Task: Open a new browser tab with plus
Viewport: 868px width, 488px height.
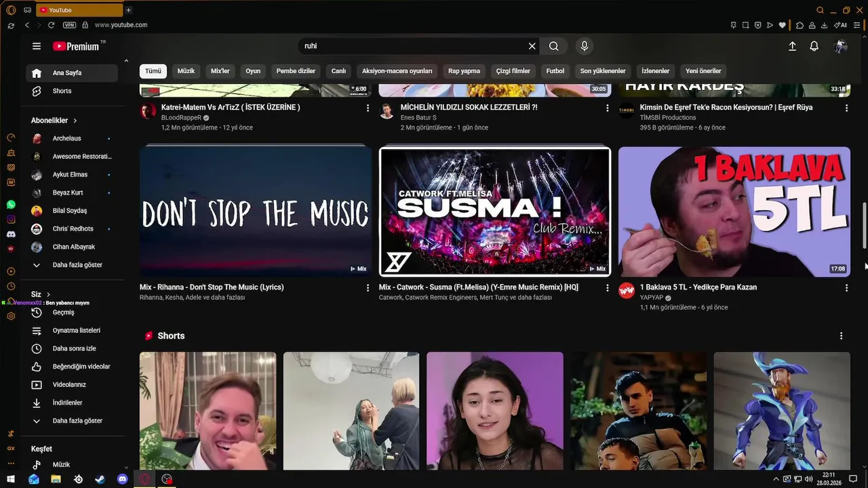Action: [x=128, y=10]
